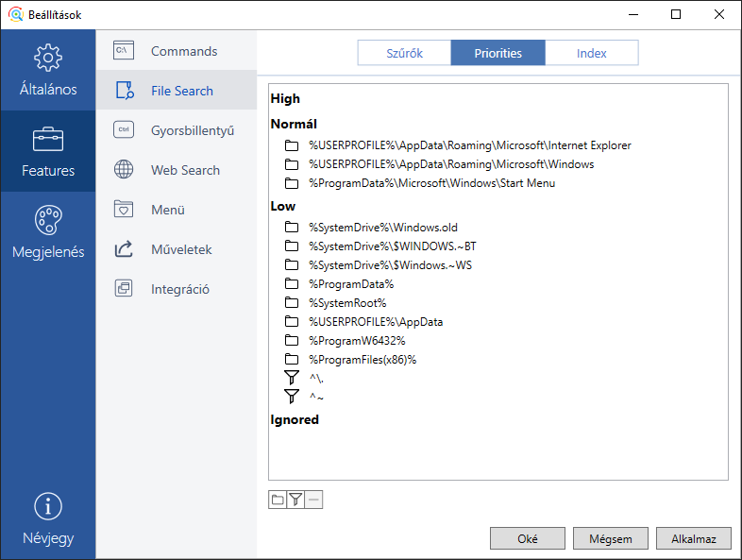This screenshot has width=742, height=560.
Task: Click the add filter funnel icon
Action: [x=295, y=500]
